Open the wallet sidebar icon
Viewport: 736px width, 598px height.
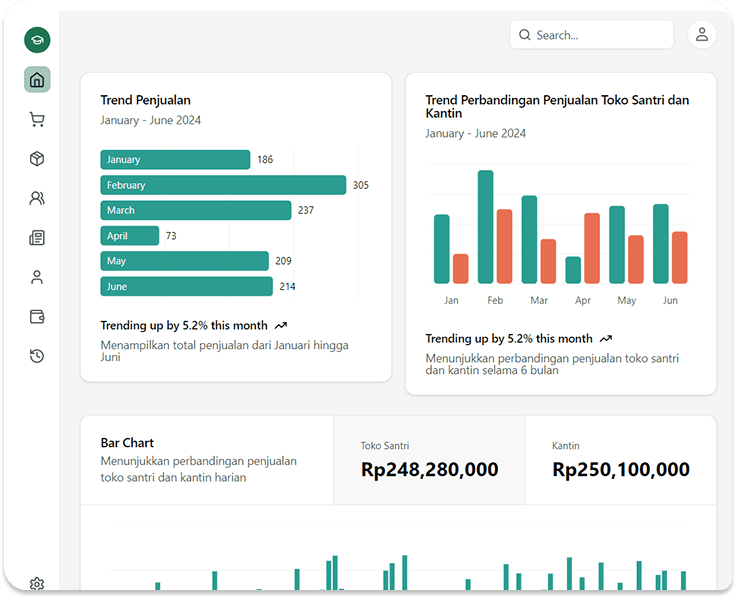[37, 317]
